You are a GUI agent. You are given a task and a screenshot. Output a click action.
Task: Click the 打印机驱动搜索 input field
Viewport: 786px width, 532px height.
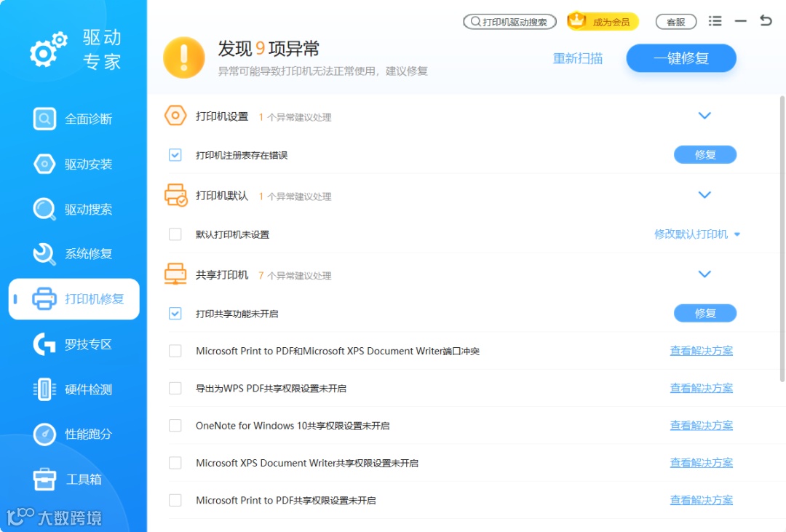(x=509, y=22)
